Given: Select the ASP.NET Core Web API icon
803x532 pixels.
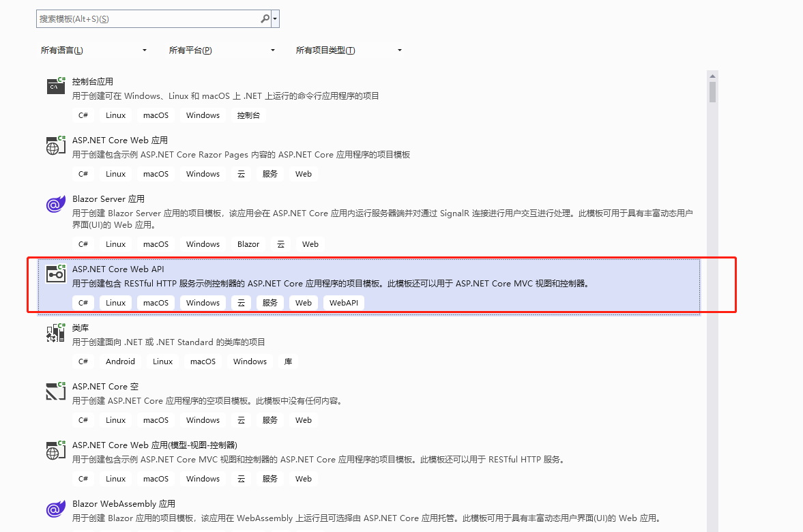Looking at the screenshot, I should click(55, 274).
